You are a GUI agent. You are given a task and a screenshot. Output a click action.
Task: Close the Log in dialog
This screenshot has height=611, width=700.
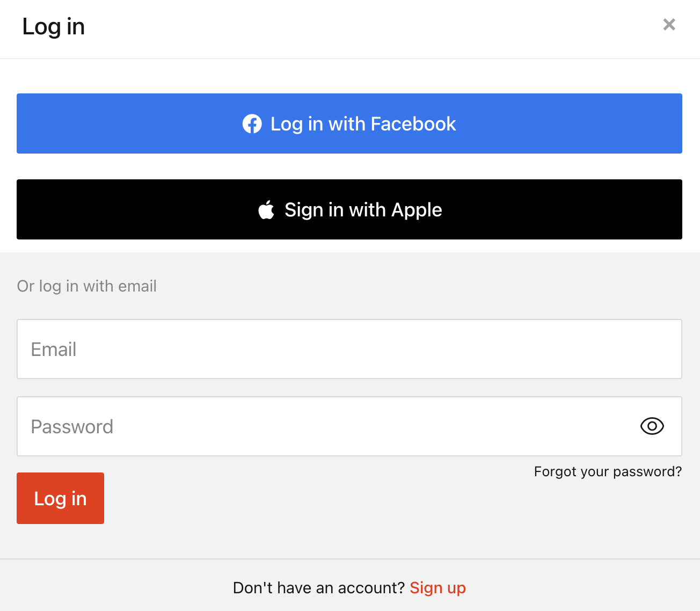tap(669, 24)
